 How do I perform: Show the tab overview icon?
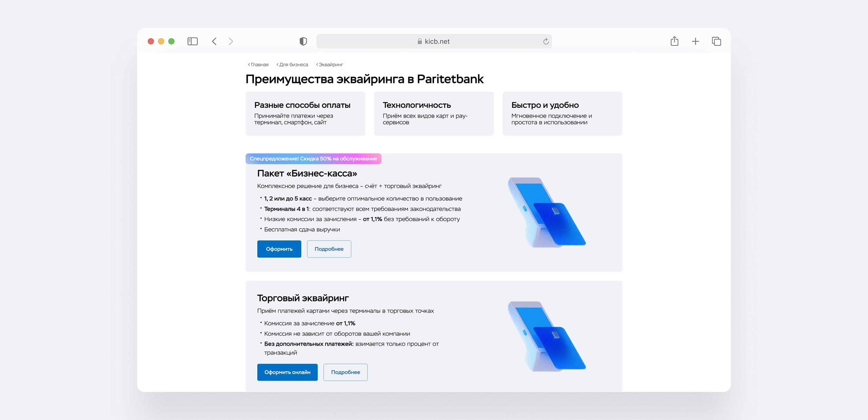716,41
